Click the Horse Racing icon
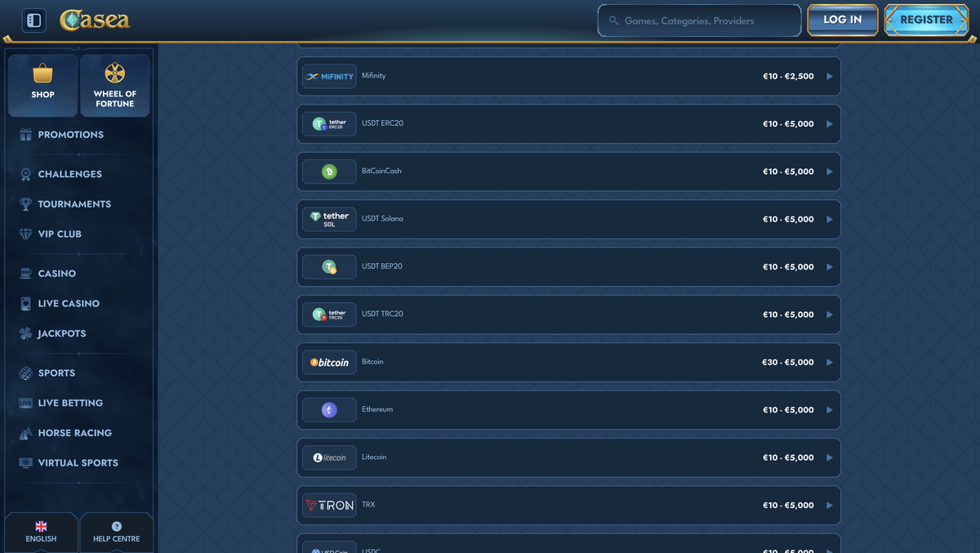The image size is (980, 553). point(25,433)
